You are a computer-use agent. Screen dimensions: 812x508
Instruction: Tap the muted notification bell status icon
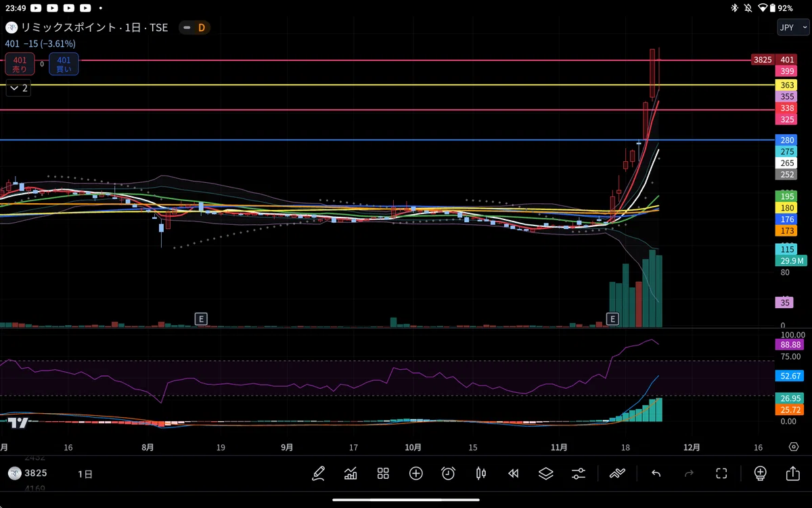(x=748, y=8)
